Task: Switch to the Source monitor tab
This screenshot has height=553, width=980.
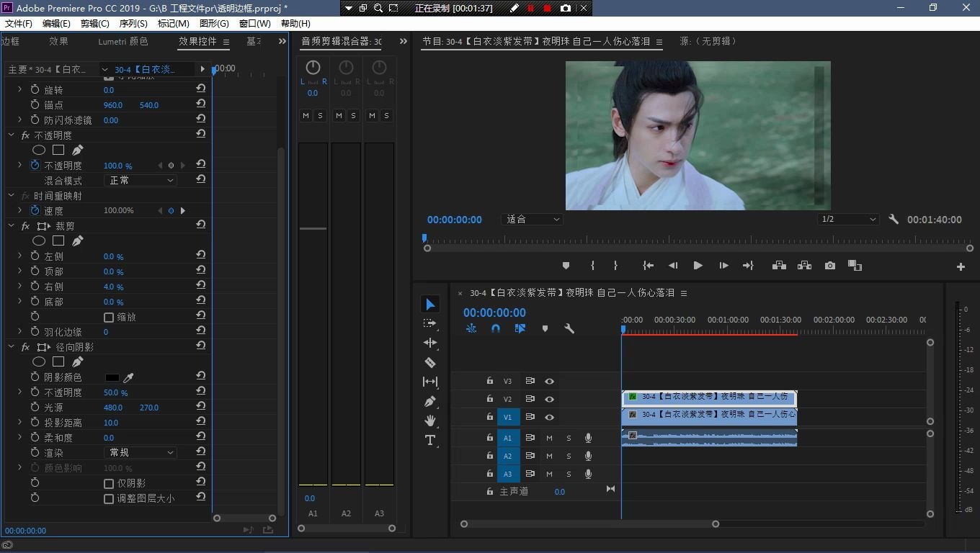Action: 709,41
